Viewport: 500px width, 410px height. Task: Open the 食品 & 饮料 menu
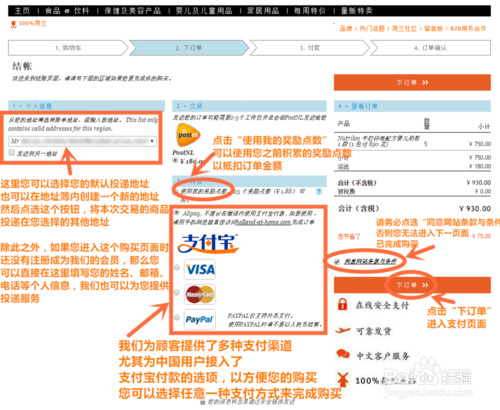tap(67, 11)
